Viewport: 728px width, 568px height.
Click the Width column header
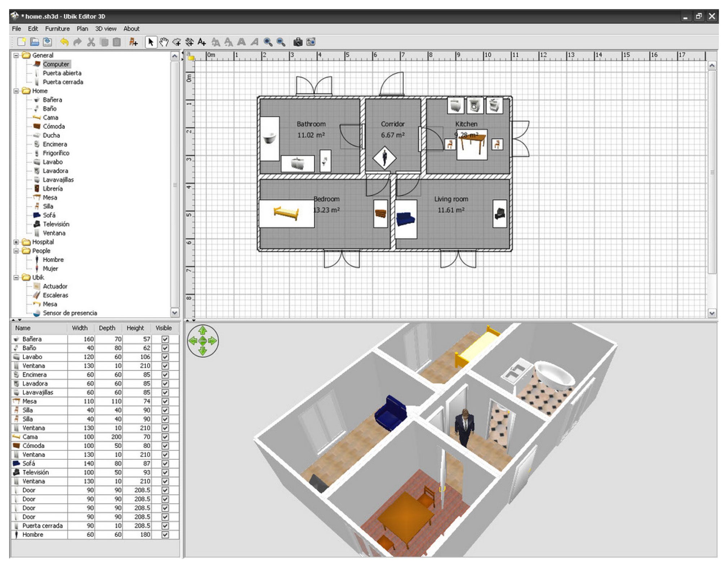[79, 328]
